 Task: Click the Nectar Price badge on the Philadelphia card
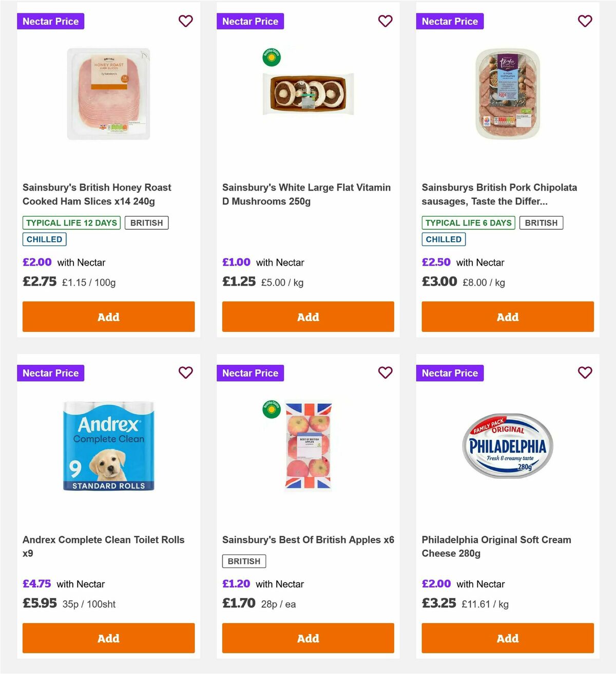click(450, 373)
